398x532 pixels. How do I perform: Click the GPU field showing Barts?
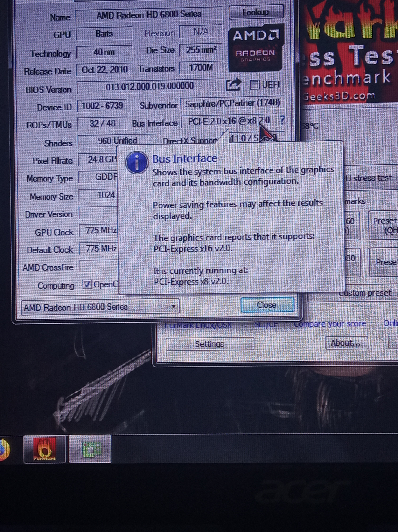[104, 33]
